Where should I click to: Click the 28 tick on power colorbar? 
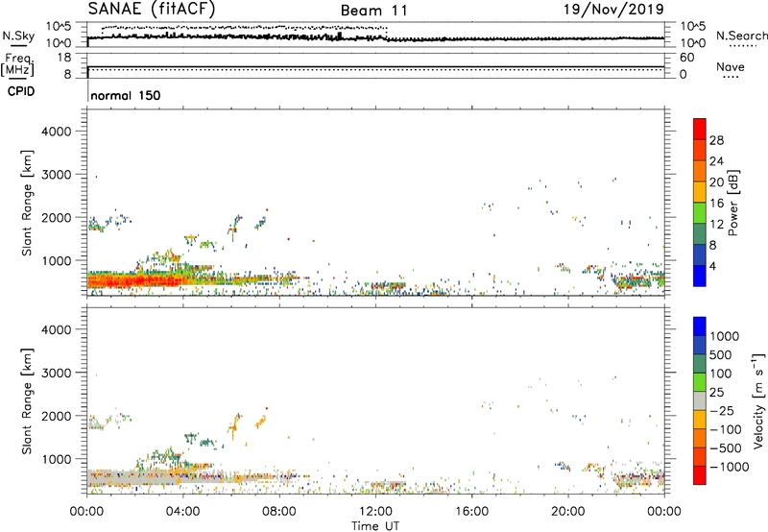pyautogui.click(x=716, y=140)
